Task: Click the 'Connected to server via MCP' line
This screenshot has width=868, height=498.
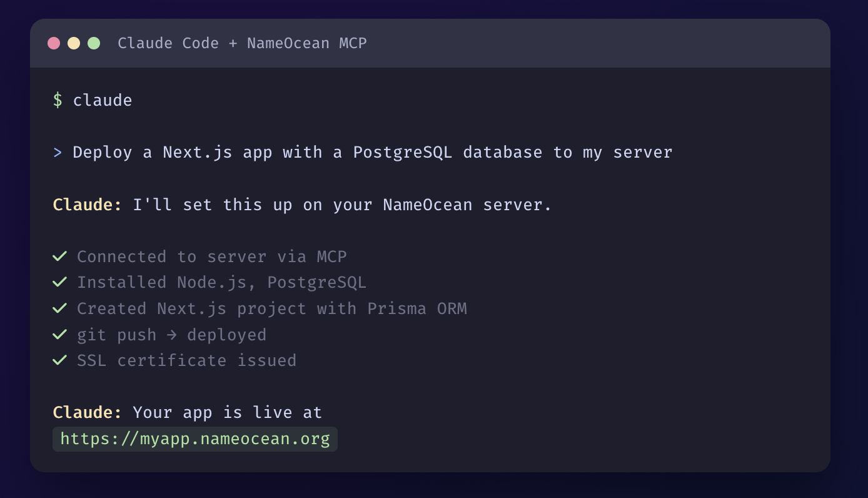Action: coord(211,257)
